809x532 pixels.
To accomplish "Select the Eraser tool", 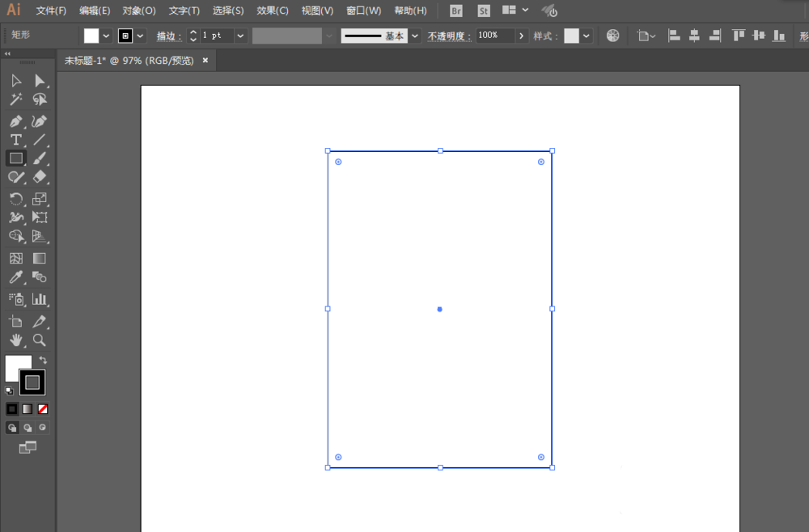I will 39,177.
